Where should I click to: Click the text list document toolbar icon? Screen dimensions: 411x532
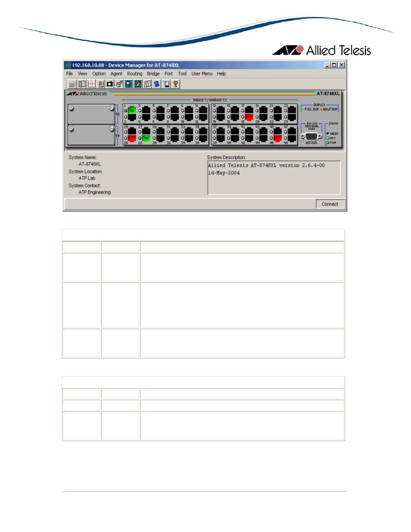pos(101,84)
